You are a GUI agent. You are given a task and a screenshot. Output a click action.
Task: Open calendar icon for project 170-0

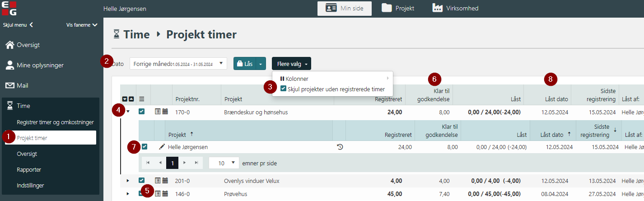click(165, 112)
